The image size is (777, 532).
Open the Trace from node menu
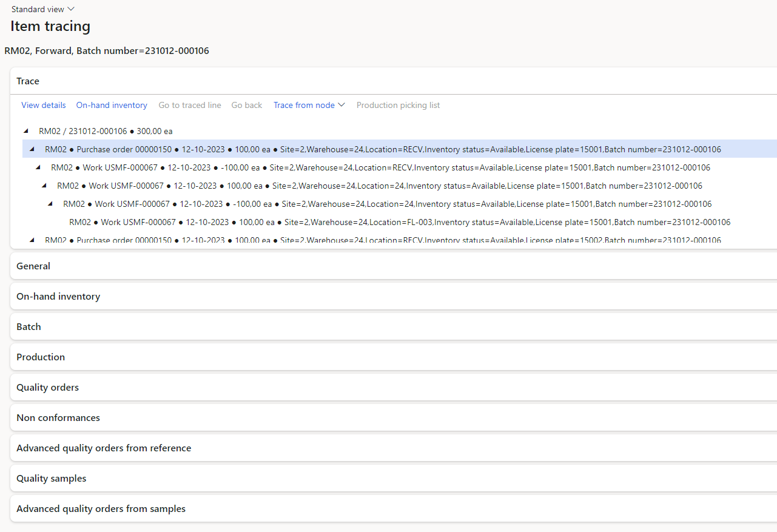(309, 105)
